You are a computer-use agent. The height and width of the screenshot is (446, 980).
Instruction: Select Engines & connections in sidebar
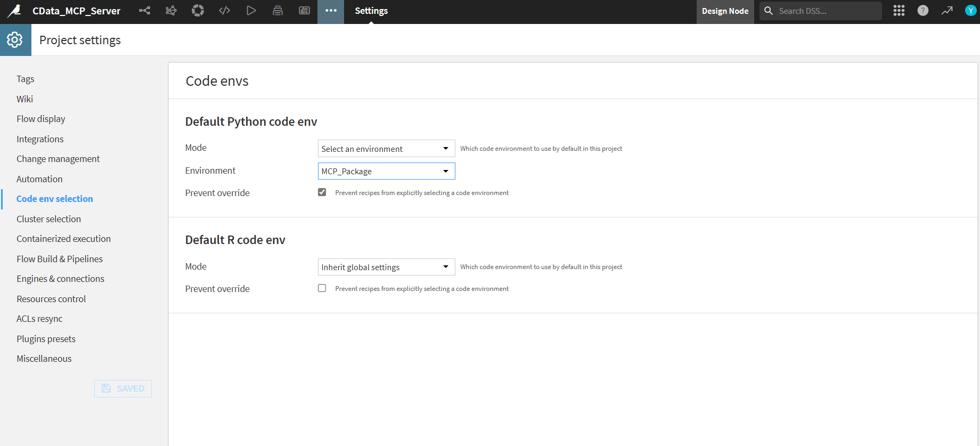pos(60,279)
